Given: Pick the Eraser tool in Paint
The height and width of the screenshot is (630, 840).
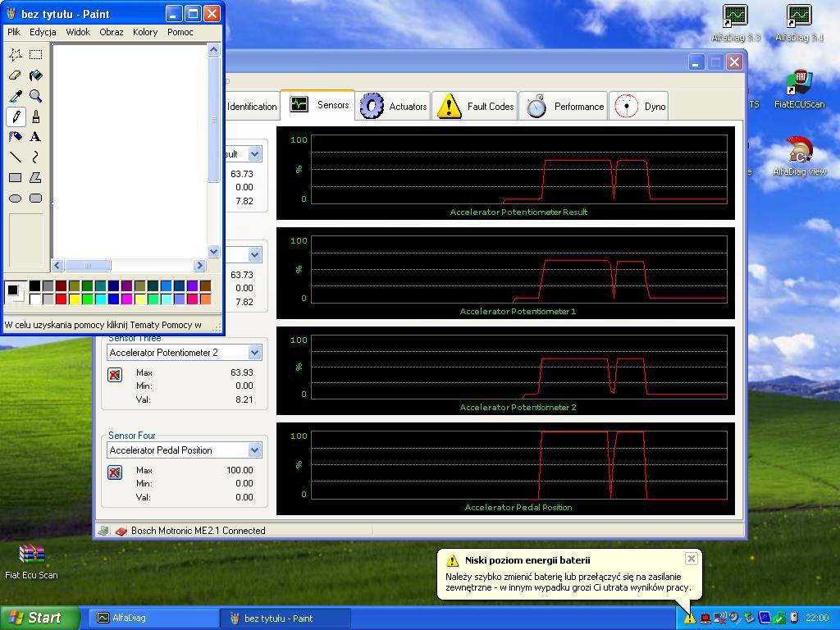Looking at the screenshot, I should pyautogui.click(x=16, y=75).
